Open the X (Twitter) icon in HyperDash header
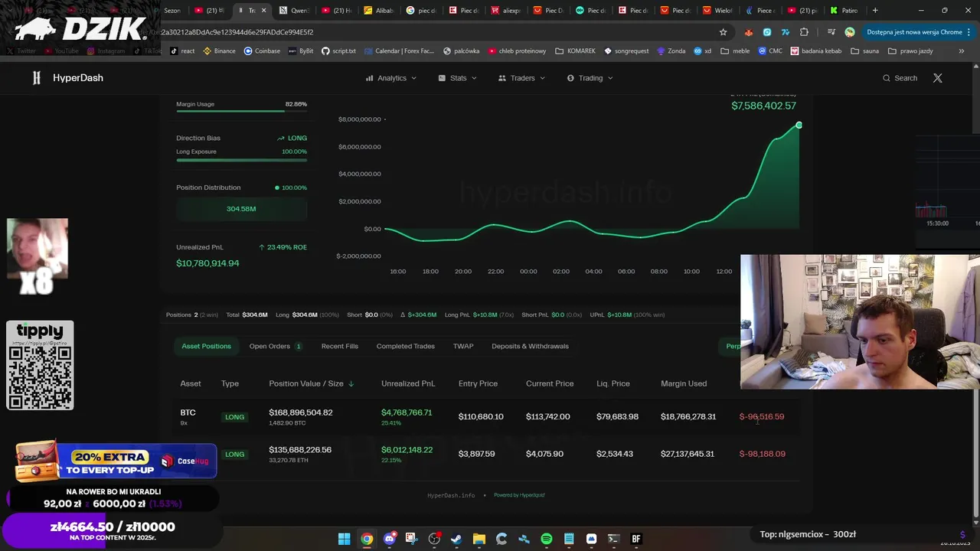This screenshot has width=980, height=551. (x=937, y=78)
